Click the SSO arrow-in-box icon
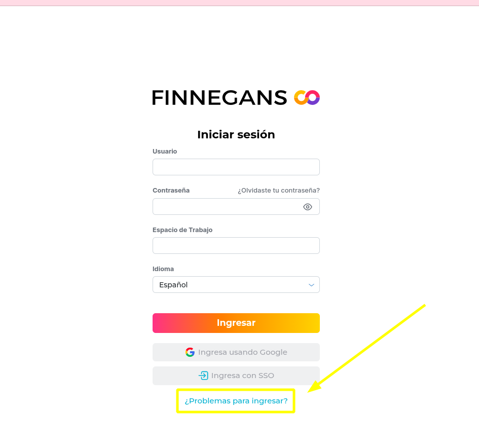479x448 pixels. tap(203, 376)
